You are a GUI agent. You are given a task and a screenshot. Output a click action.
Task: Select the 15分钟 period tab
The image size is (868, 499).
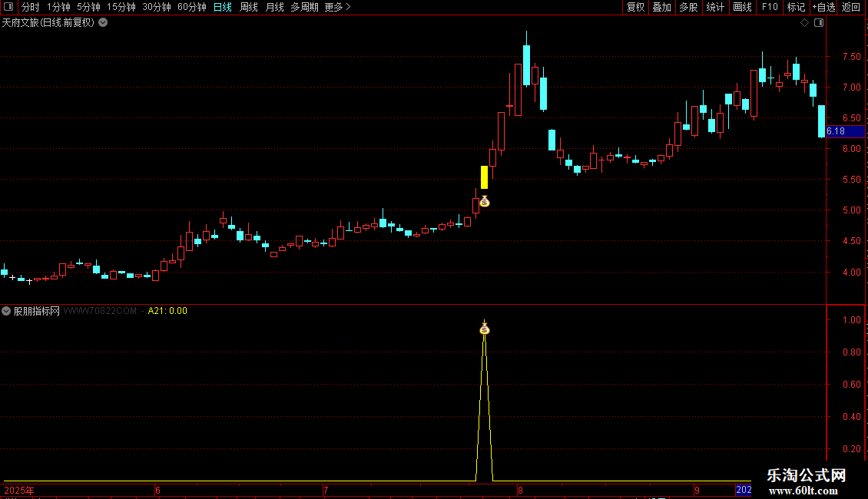coord(121,7)
